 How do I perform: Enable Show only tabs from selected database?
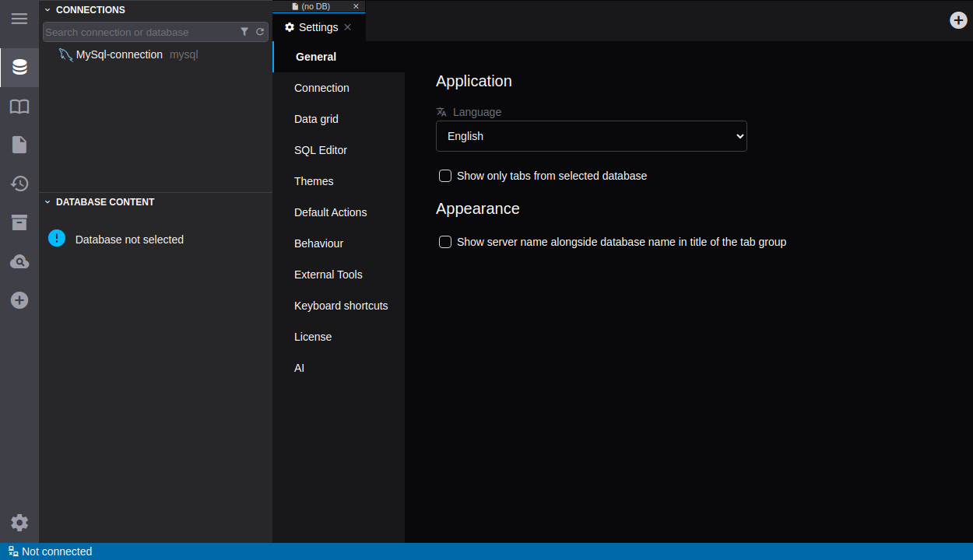tap(445, 176)
